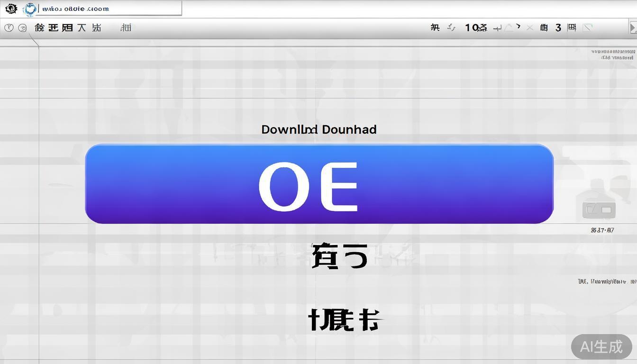Click inside the address bar
The image size is (637, 364).
[109, 8]
